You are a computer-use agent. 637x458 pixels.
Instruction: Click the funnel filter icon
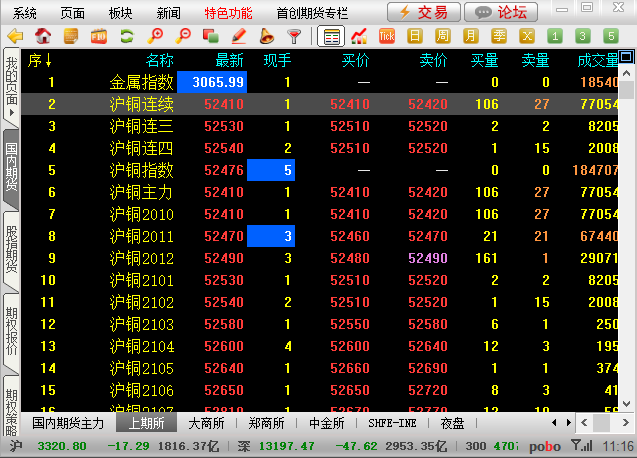coord(294,37)
